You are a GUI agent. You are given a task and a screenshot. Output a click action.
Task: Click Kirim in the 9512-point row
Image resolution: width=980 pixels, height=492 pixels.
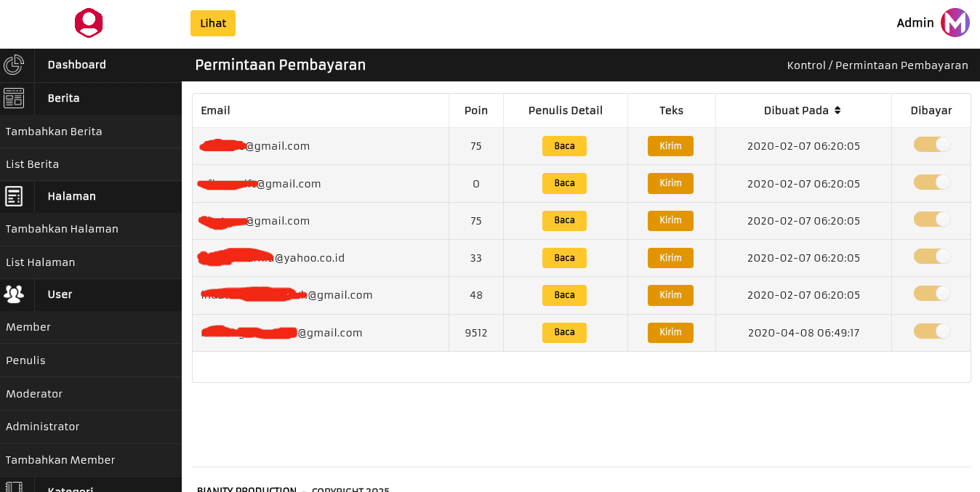pyautogui.click(x=670, y=332)
